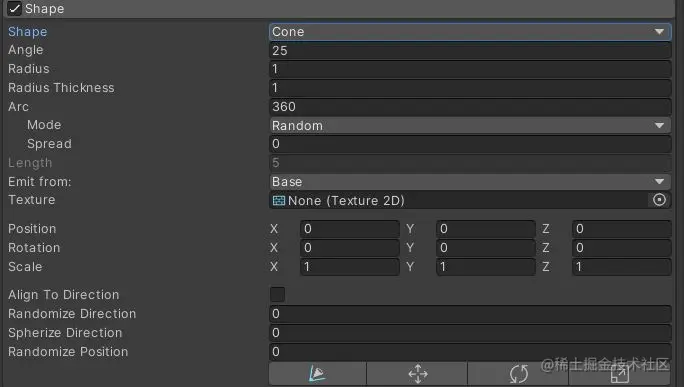Click the Arc label
Image resolution: width=684 pixels, height=387 pixels.
pyautogui.click(x=18, y=107)
